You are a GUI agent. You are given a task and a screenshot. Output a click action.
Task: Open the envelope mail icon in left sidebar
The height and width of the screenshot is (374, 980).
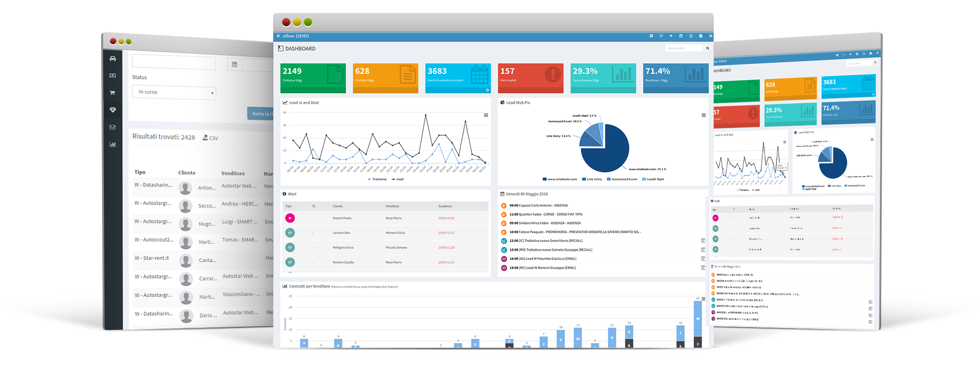pyautogui.click(x=113, y=127)
